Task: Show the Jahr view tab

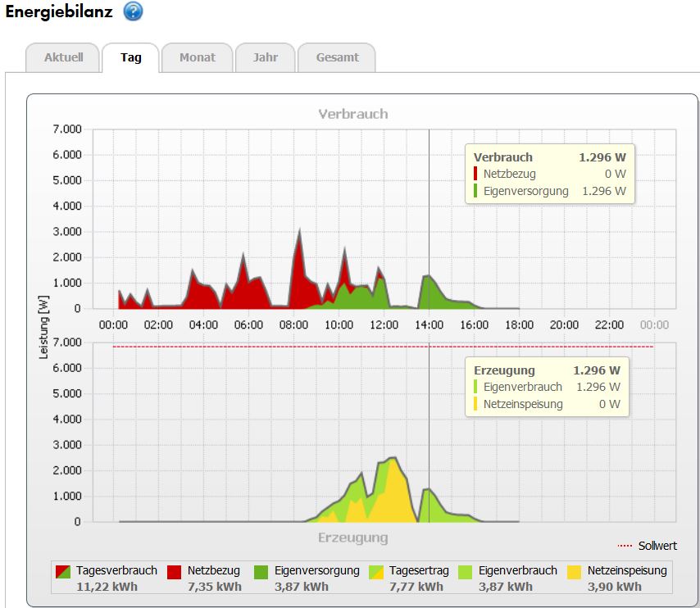Action: click(265, 58)
